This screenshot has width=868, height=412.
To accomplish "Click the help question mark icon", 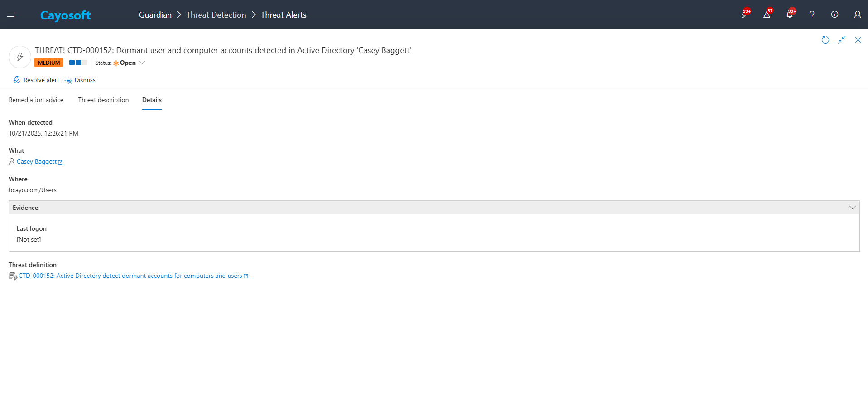I will [x=812, y=15].
